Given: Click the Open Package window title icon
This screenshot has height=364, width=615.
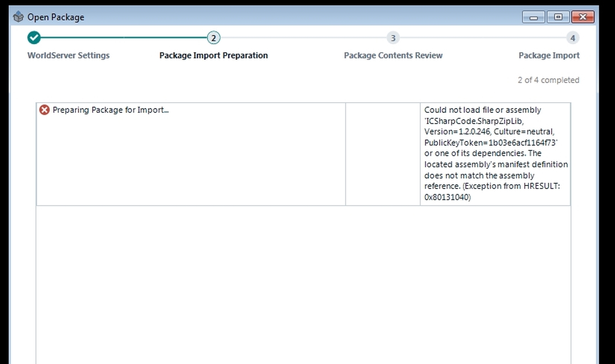Looking at the screenshot, I should point(18,17).
